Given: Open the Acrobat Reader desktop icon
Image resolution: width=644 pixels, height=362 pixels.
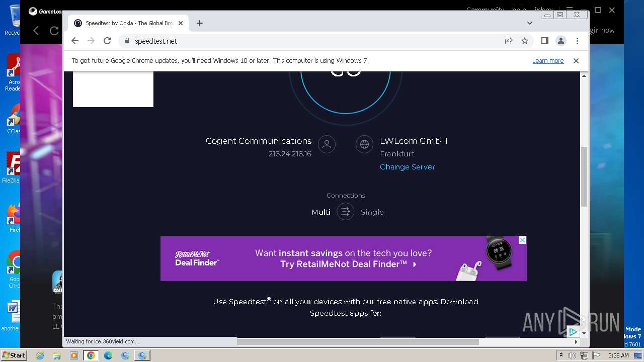Looking at the screenshot, I should (13, 73).
